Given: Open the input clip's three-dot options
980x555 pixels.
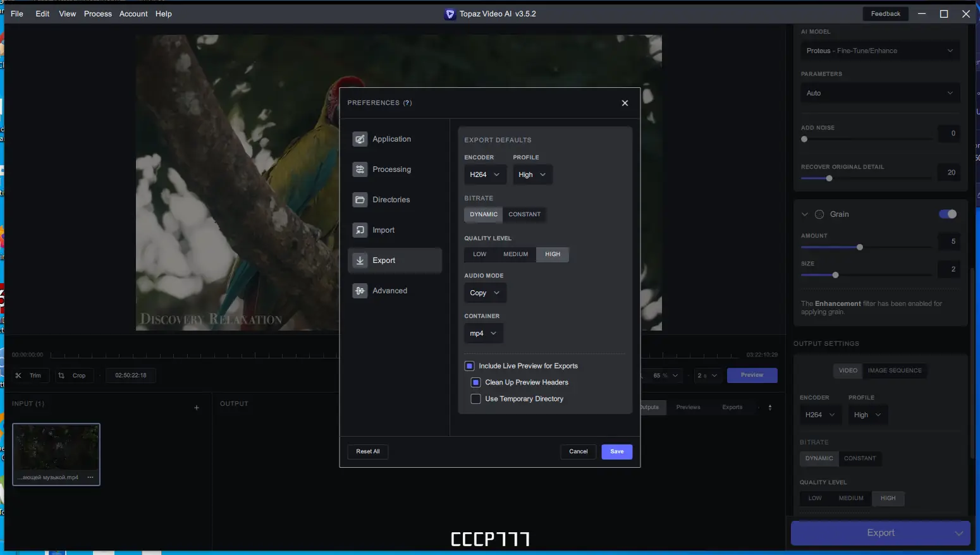Looking at the screenshot, I should 90,477.
